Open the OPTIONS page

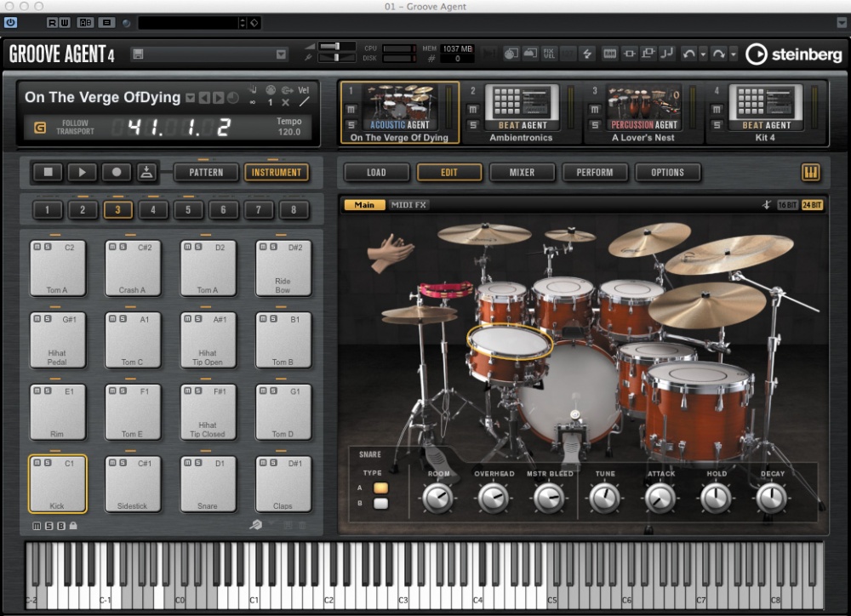(x=667, y=173)
